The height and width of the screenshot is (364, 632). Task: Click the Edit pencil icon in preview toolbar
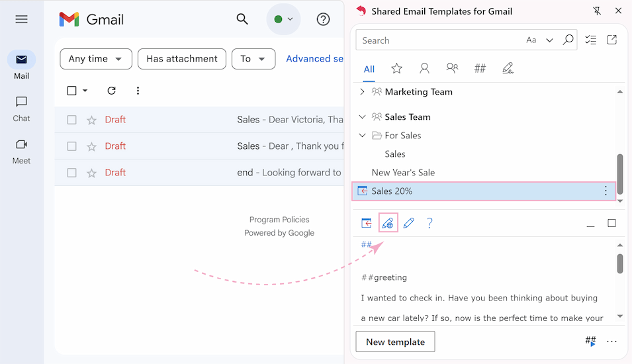coord(409,223)
